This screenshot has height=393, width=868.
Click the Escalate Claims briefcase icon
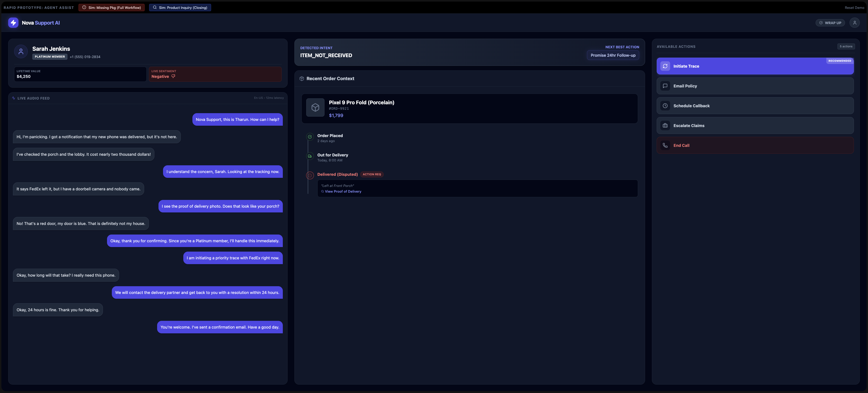[665, 126]
